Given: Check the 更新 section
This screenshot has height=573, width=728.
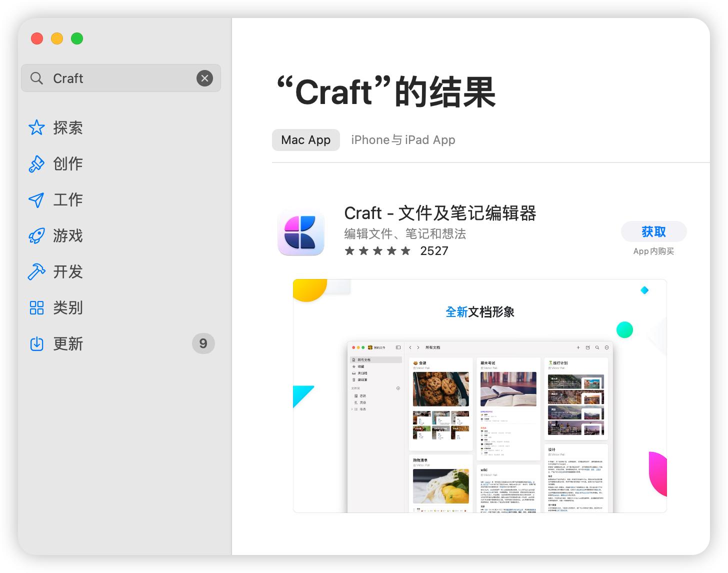Looking at the screenshot, I should [67, 344].
